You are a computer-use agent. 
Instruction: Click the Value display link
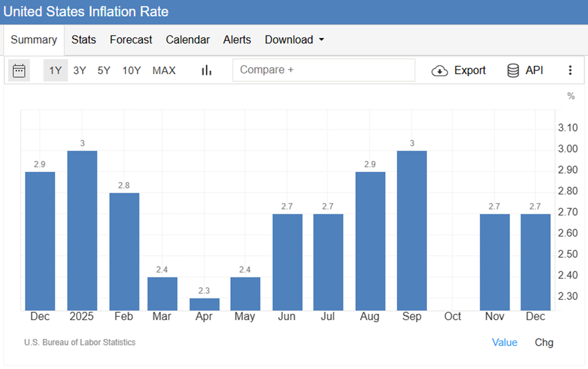pos(504,342)
